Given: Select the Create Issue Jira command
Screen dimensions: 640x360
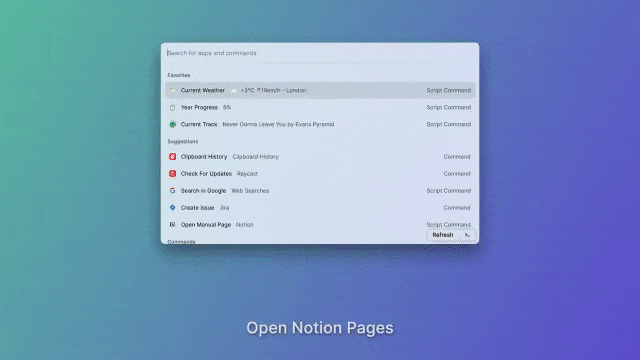Looking at the screenshot, I should (320, 208).
